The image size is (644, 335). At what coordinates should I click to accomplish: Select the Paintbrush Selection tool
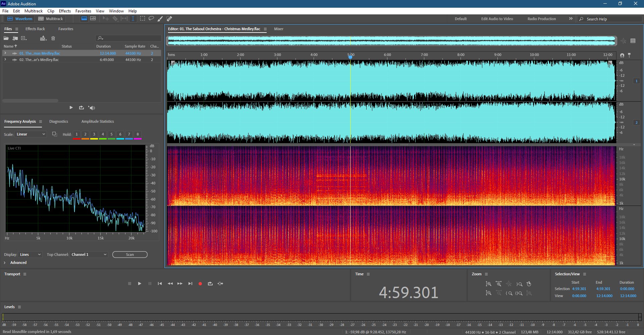point(160,18)
